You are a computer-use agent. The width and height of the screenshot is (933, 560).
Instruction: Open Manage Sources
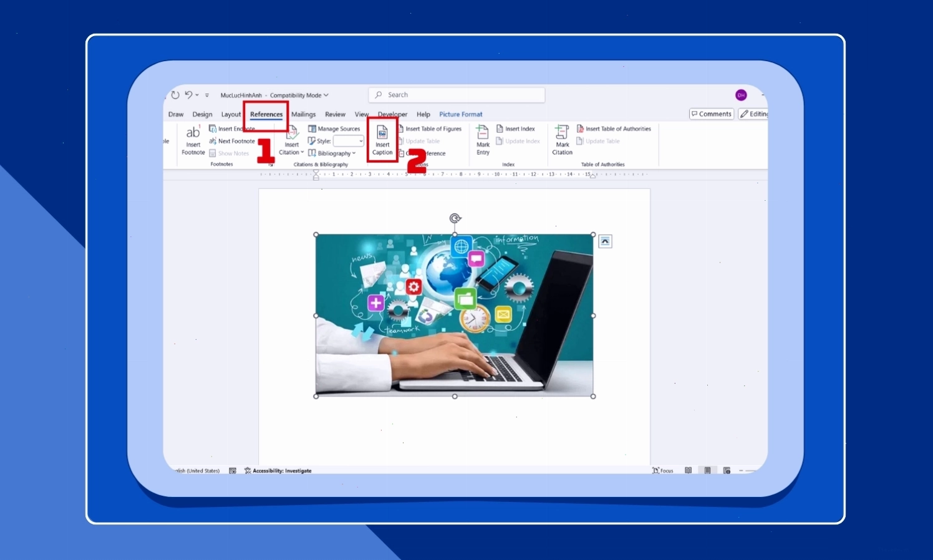(x=334, y=128)
